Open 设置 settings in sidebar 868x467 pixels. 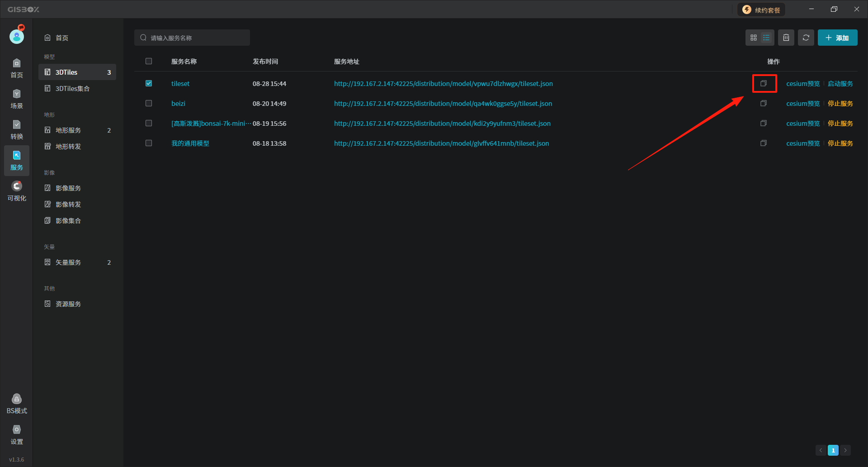[17, 434]
